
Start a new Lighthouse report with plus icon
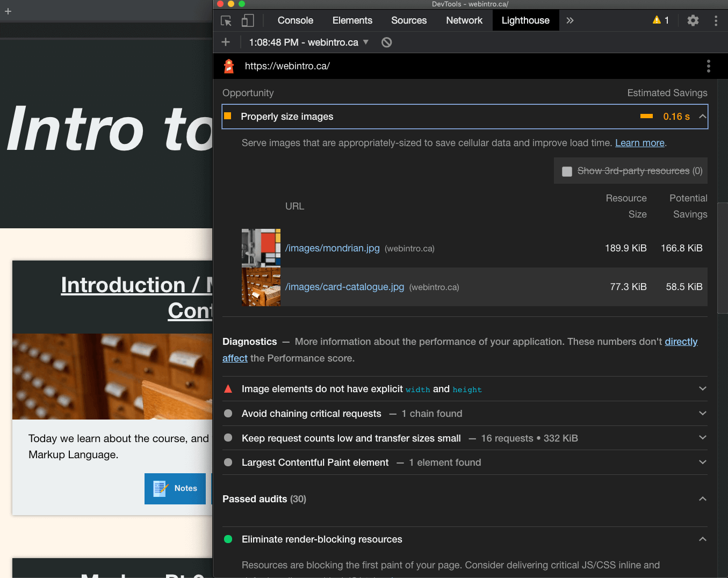[x=226, y=42]
